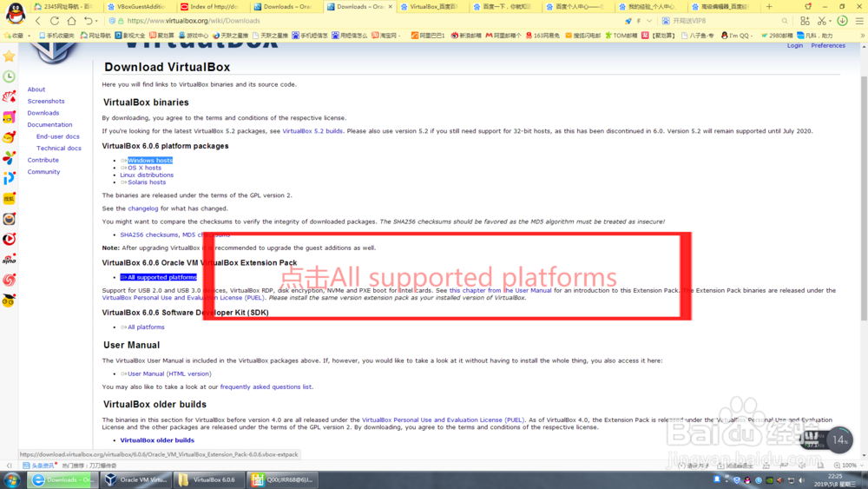Close the active Downloads tab

click(391, 7)
